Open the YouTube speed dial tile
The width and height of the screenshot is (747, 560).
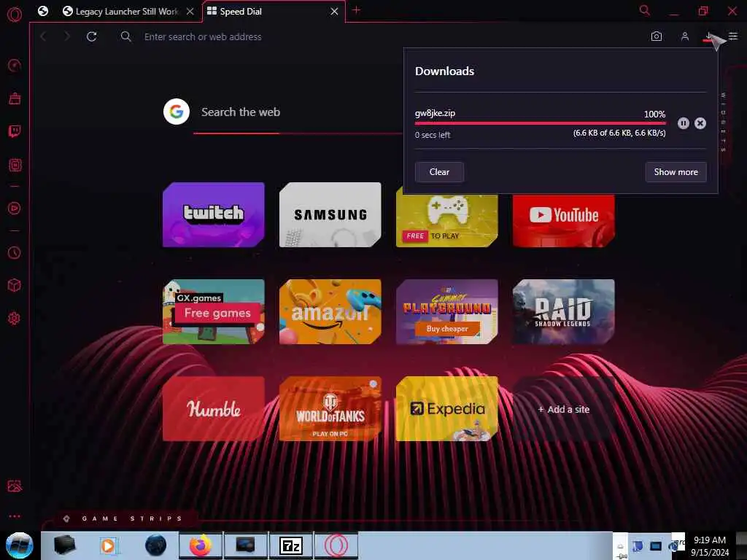(x=564, y=220)
